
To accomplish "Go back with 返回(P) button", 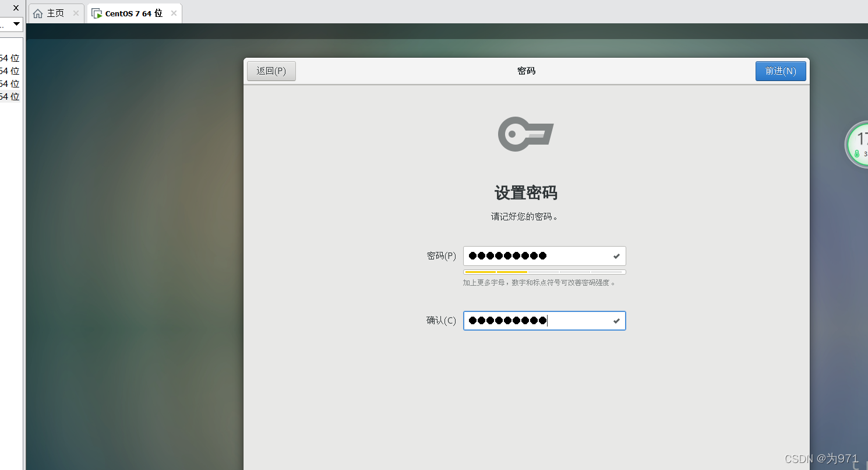I will tap(271, 71).
